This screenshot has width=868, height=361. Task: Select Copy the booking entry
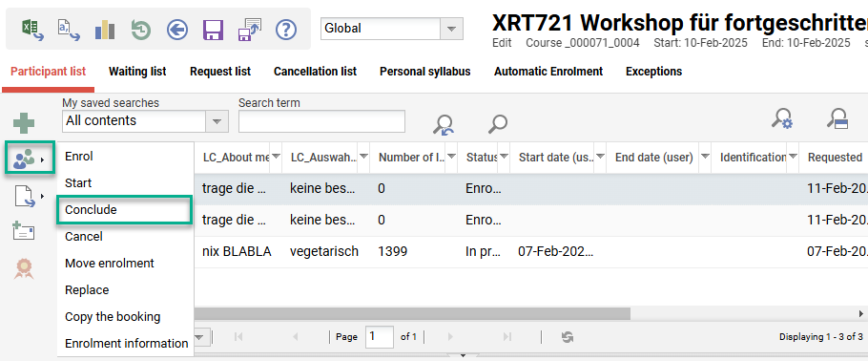[125, 317]
